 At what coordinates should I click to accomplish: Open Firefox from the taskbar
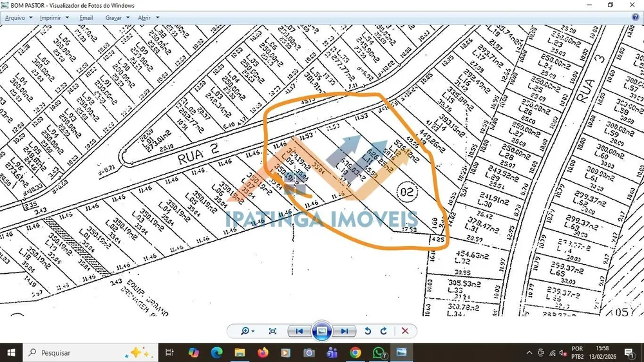tap(263, 352)
